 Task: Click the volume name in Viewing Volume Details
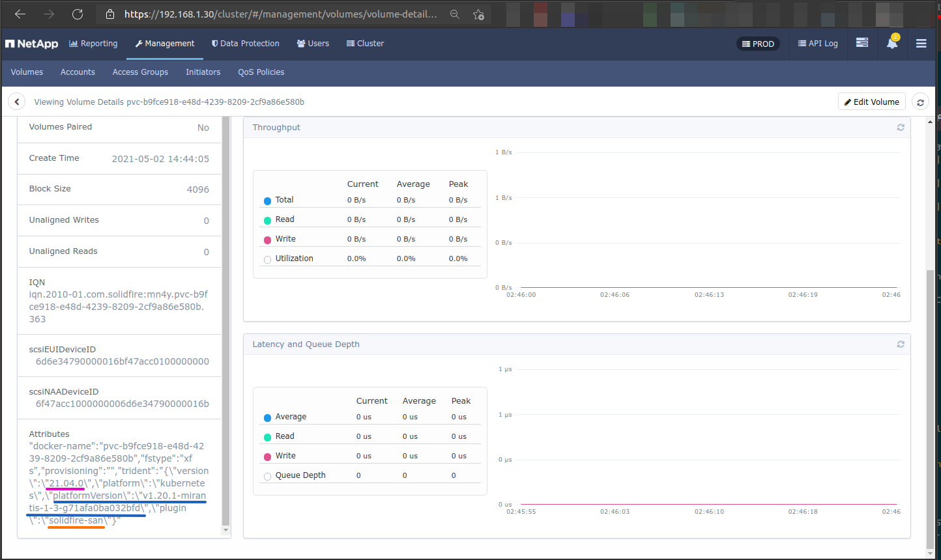tap(215, 102)
